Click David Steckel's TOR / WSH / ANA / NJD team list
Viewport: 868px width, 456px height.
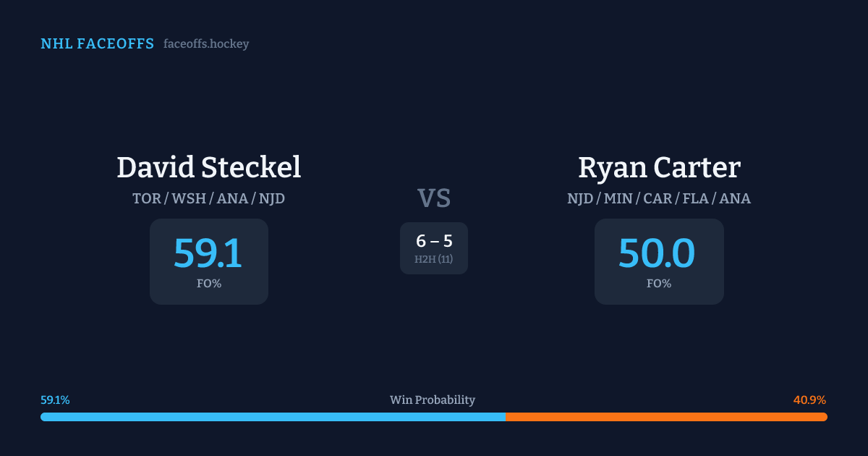[208, 198]
